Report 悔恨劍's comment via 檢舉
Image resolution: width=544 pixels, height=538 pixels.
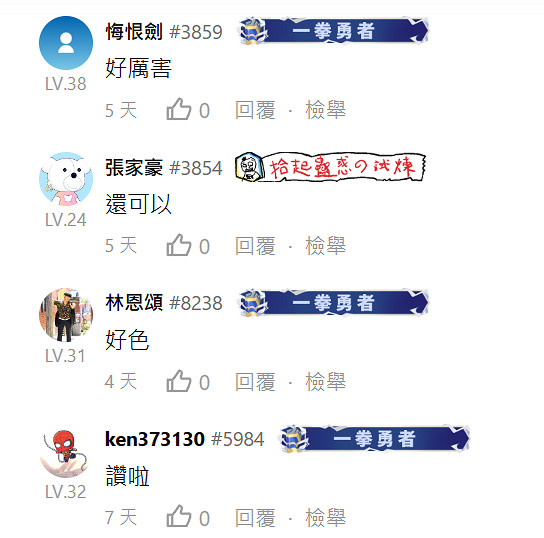click(x=325, y=110)
